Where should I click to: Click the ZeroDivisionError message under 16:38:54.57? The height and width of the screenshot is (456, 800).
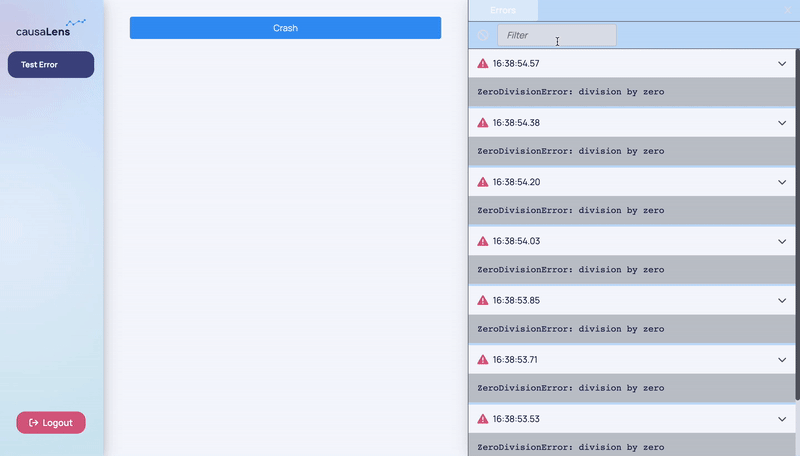(x=570, y=92)
